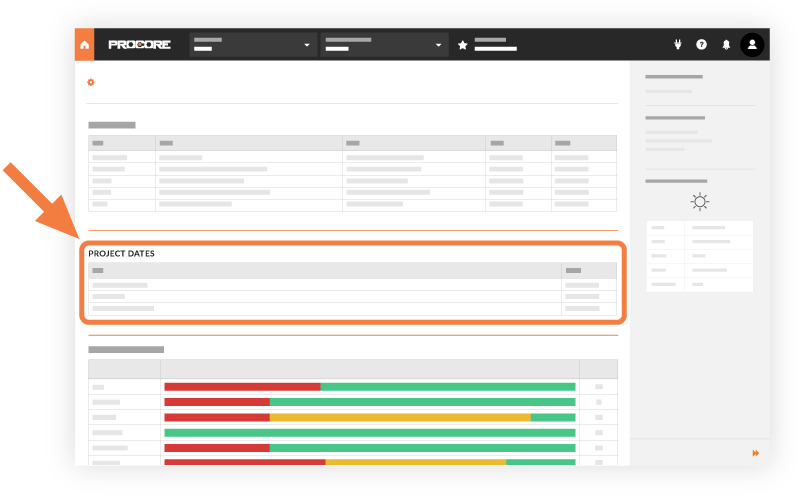This screenshot has width=800, height=497.
Task: Click yellow segment of third progress bar
Action: (x=400, y=417)
